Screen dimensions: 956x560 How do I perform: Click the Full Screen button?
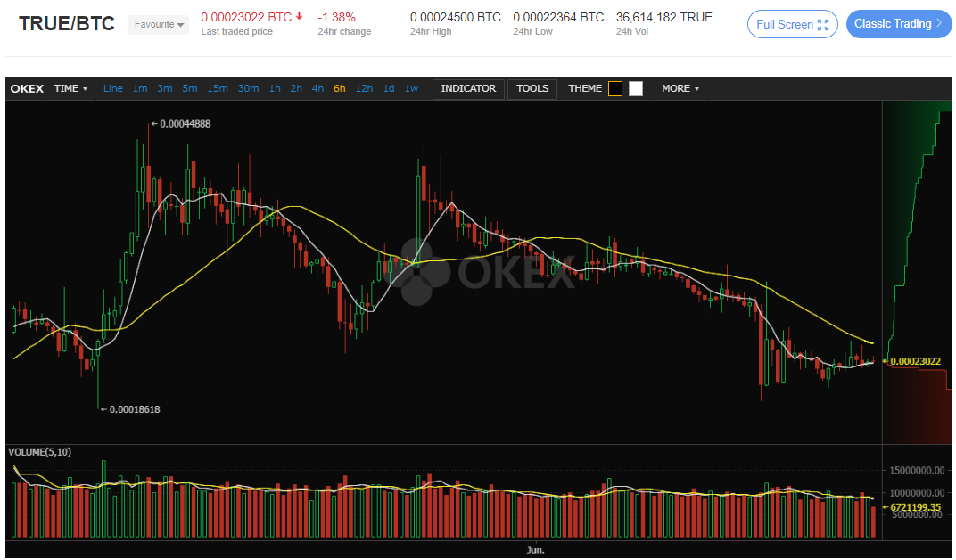[792, 24]
